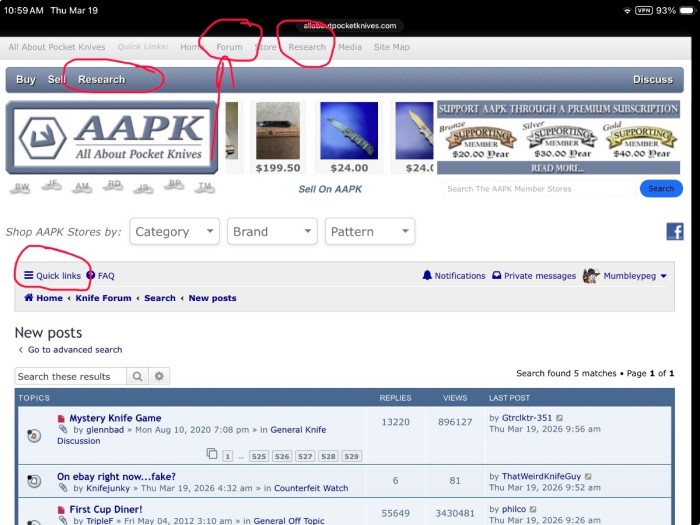
Task: Click the magnifier search results button
Action: [138, 376]
